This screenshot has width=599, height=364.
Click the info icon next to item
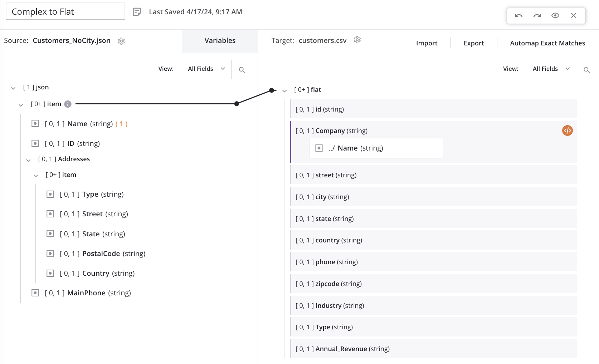[68, 104]
